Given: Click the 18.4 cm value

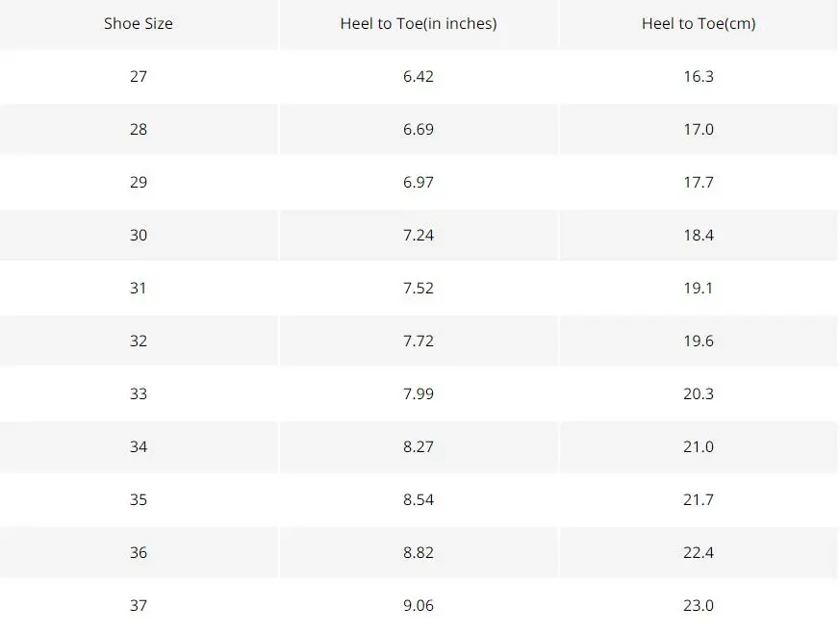Looking at the screenshot, I should click(699, 235).
